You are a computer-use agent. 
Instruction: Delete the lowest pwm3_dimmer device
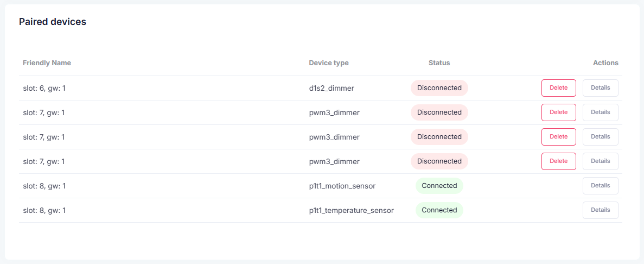tap(559, 161)
